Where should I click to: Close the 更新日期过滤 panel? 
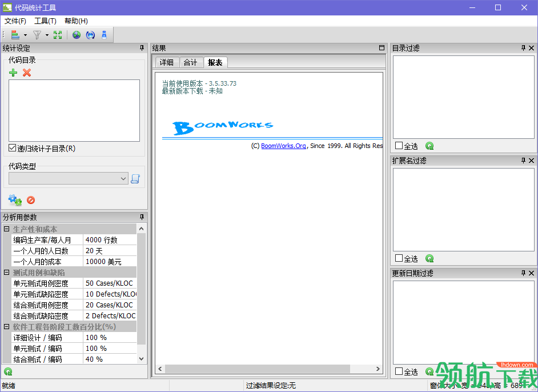(532, 273)
